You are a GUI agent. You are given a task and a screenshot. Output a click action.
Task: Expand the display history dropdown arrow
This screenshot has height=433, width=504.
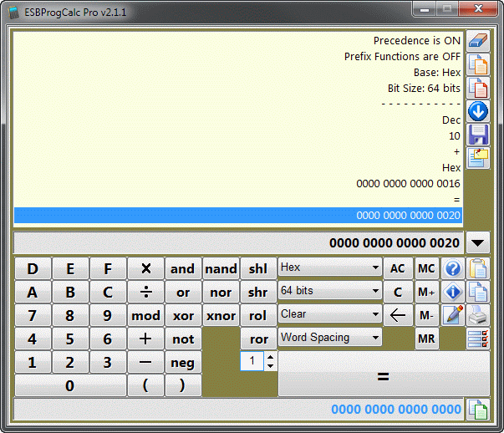pos(478,242)
